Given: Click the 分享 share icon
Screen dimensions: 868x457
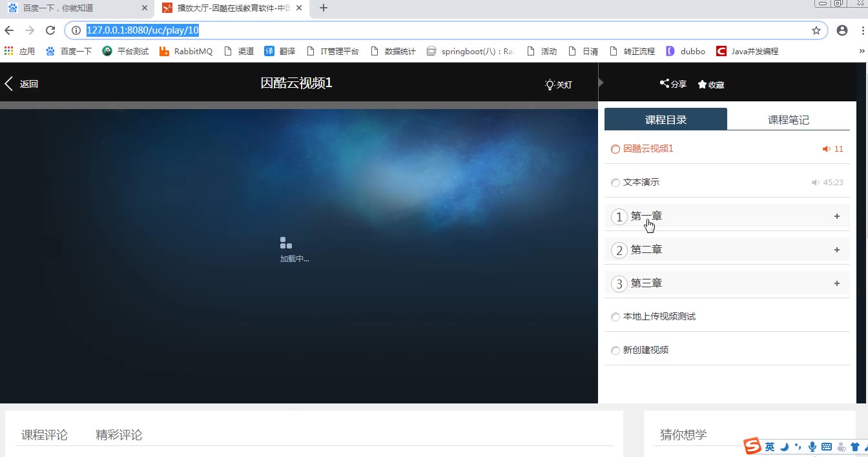Looking at the screenshot, I should pyautogui.click(x=664, y=83).
